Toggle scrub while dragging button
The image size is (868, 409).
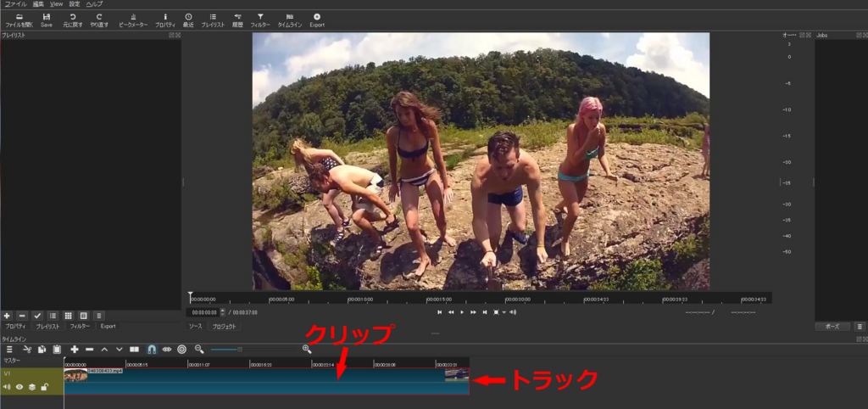[167, 349]
